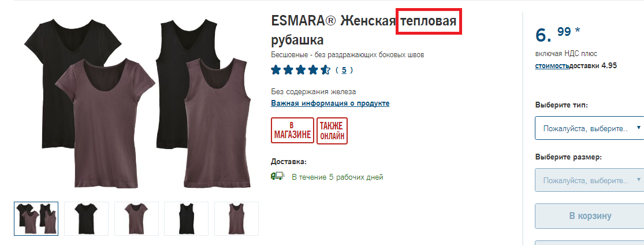Screen dimensions: 644x245
Task: Select the brown short-sleeve shirt thumbnail
Action: click(x=136, y=218)
